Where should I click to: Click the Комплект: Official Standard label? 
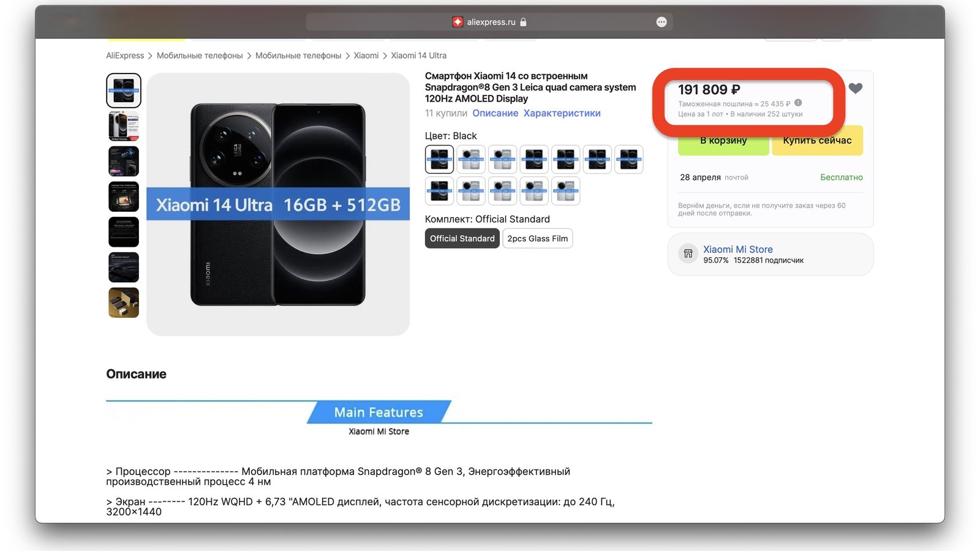488,219
